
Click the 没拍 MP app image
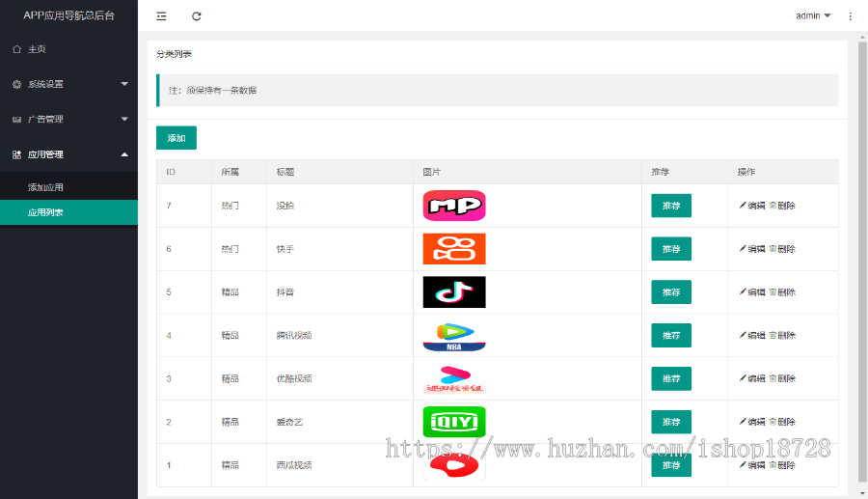pos(454,206)
